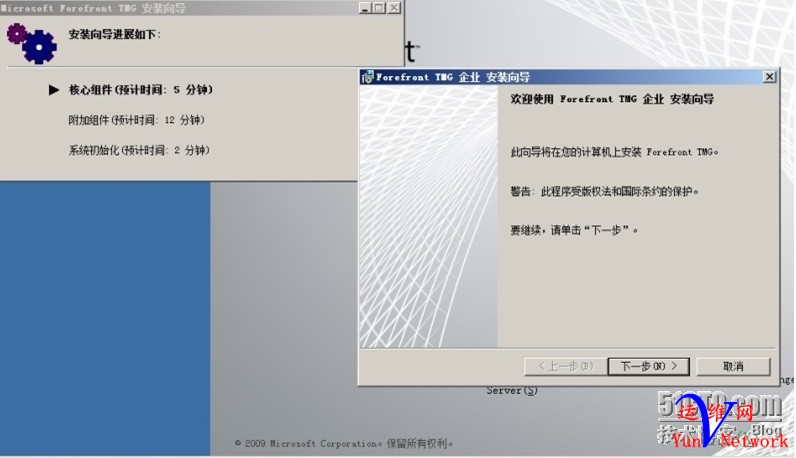Image resolution: width=796 pixels, height=458 pixels.
Task: Click the 欢迎使用 Forefront TMG 企业 安装向导 heading
Action: tap(612, 99)
